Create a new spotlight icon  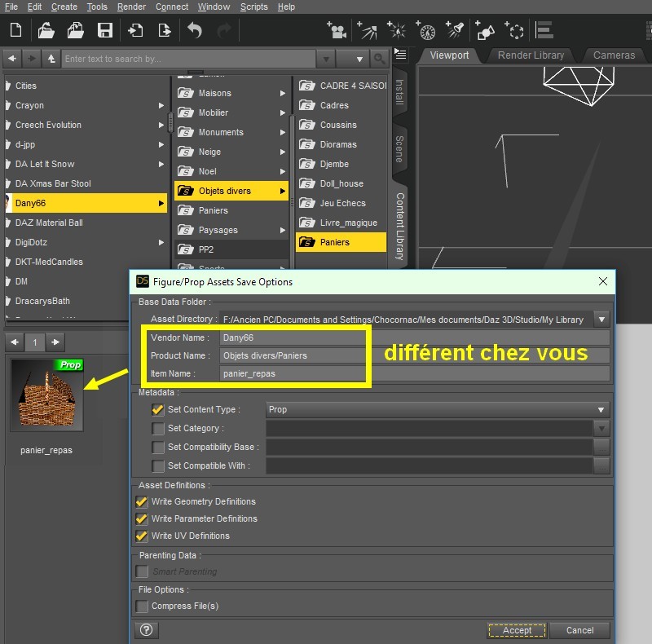pos(455,30)
